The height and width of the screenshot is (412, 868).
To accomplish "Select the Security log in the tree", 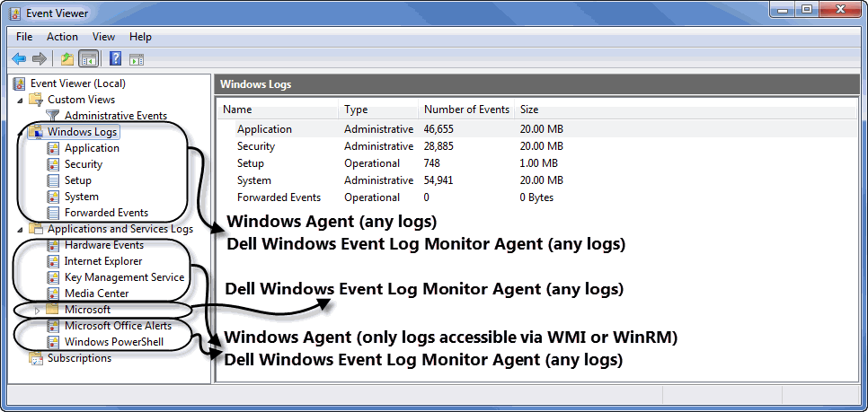I will point(83,164).
